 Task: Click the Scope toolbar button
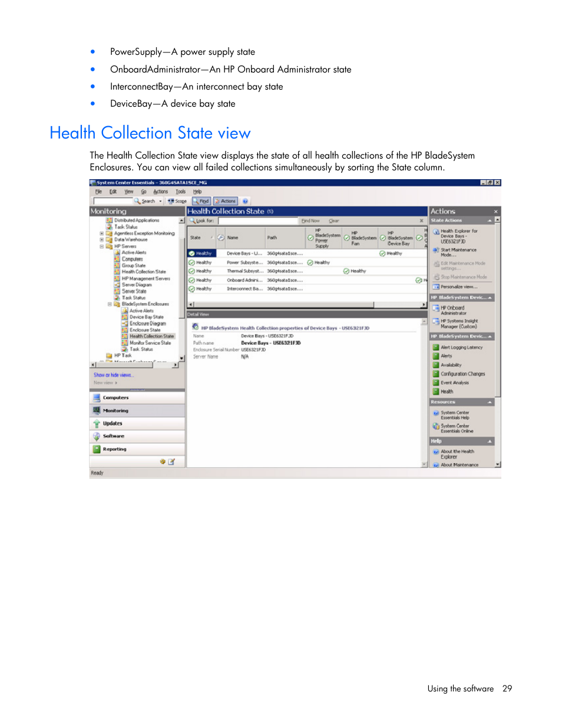pyautogui.click(x=177, y=201)
